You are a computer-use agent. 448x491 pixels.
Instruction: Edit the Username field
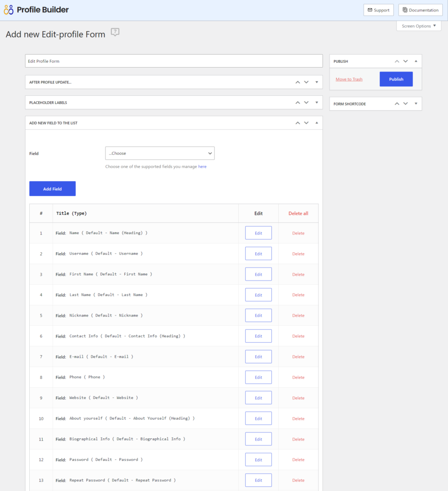tap(258, 253)
